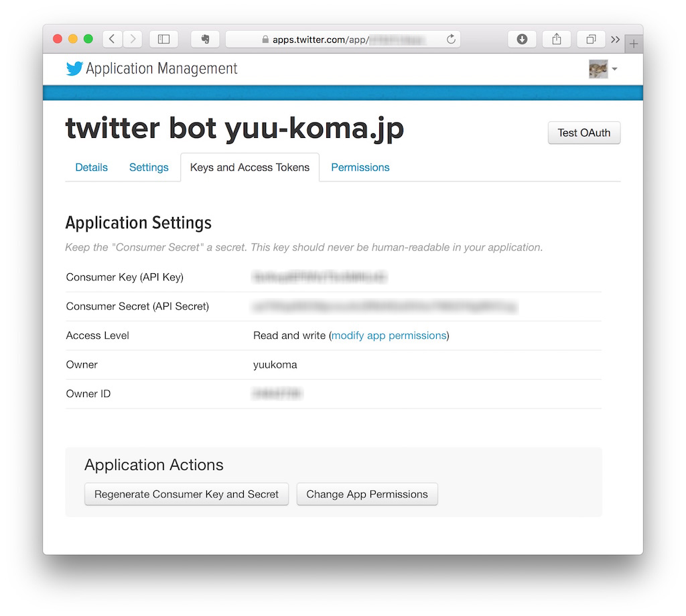The image size is (686, 616).
Task: Click the Twitter bird logo
Action: tap(74, 69)
